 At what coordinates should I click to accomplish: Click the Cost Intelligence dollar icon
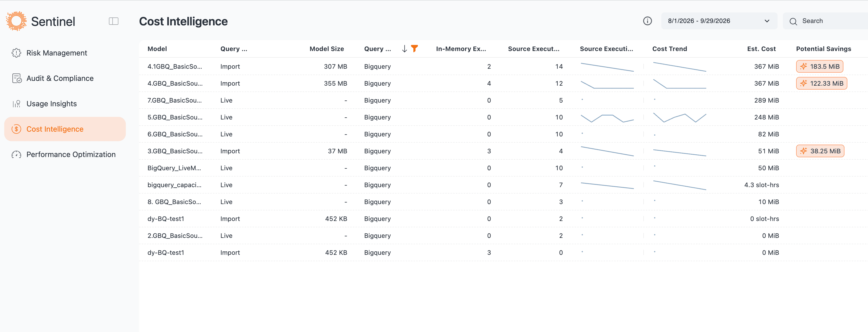(16, 129)
